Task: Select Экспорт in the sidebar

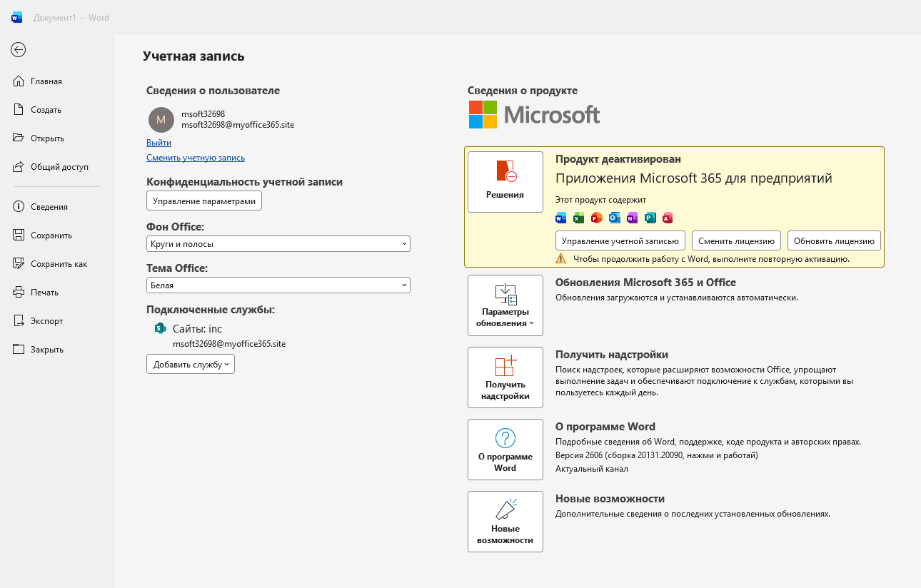Action: (x=46, y=321)
